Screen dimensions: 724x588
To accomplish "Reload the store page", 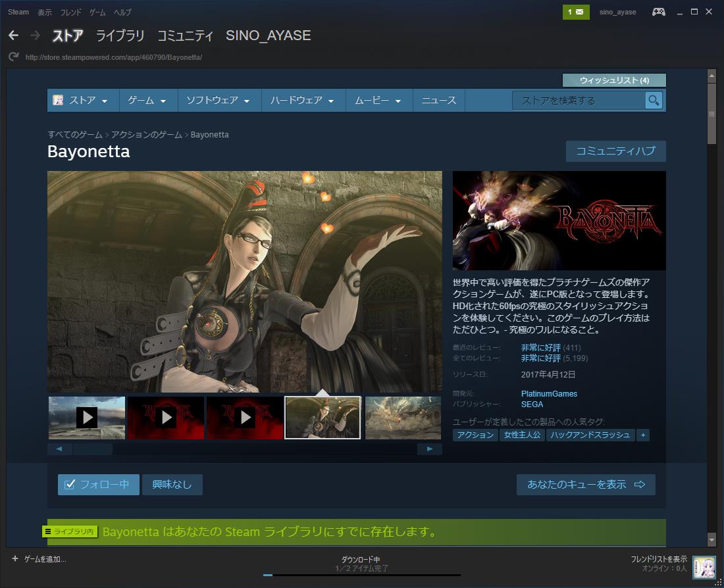I will [14, 57].
